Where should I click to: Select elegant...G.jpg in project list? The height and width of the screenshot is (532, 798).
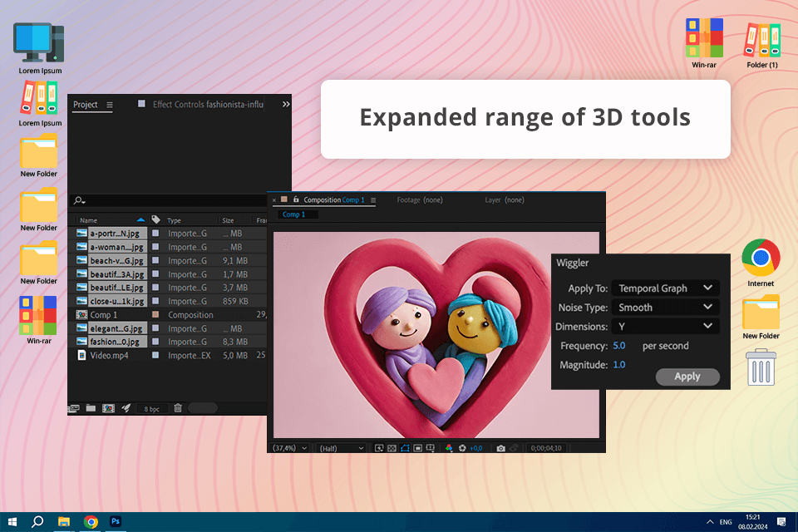coord(116,329)
